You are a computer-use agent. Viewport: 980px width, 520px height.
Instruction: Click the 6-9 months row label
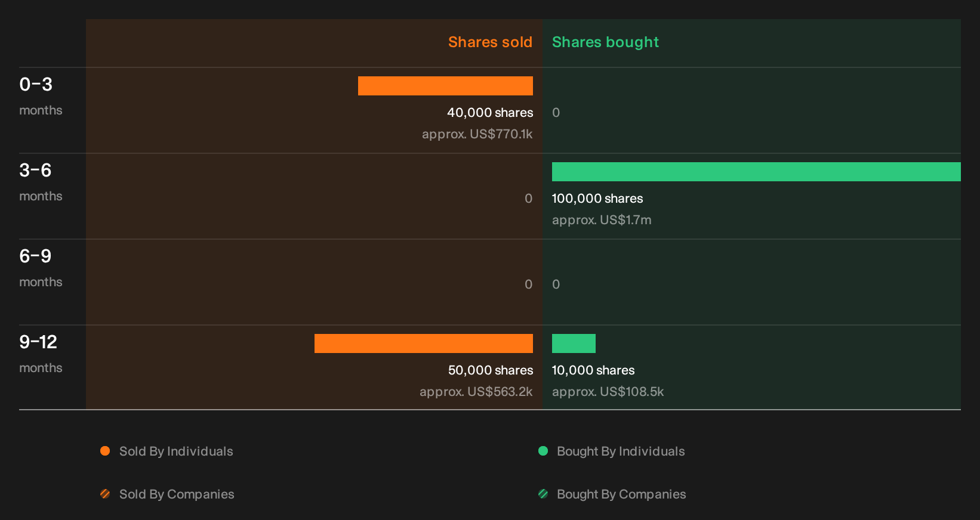pyautogui.click(x=41, y=267)
